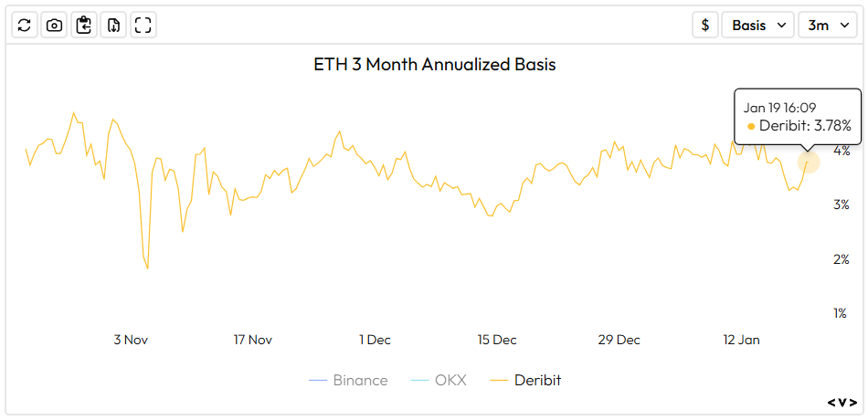868x420 pixels.
Task: Toggle Deribit series in the legend
Action: pyautogui.click(x=525, y=380)
